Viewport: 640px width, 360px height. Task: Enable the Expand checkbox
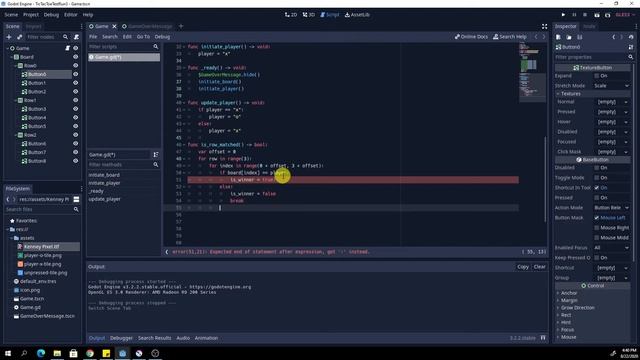tap(597, 76)
